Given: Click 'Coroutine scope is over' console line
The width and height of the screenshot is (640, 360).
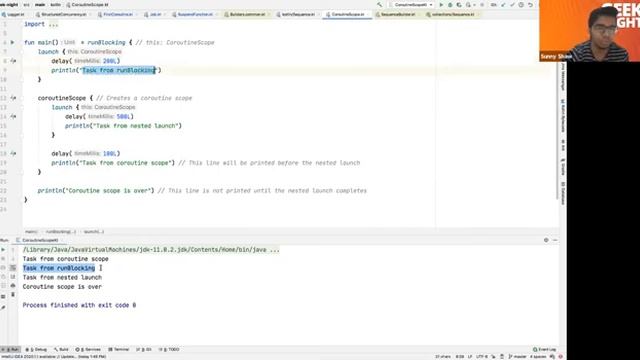Looking at the screenshot, I should click(x=62, y=287).
